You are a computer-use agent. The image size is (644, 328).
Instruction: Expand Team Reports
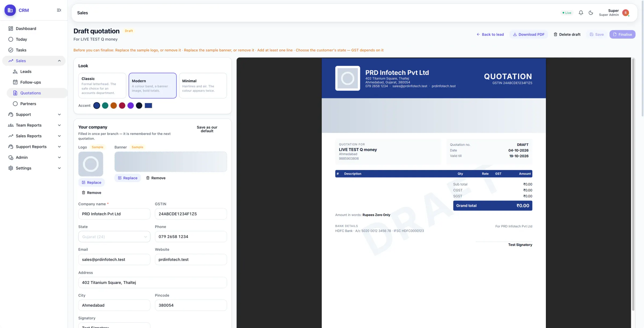pos(34,125)
